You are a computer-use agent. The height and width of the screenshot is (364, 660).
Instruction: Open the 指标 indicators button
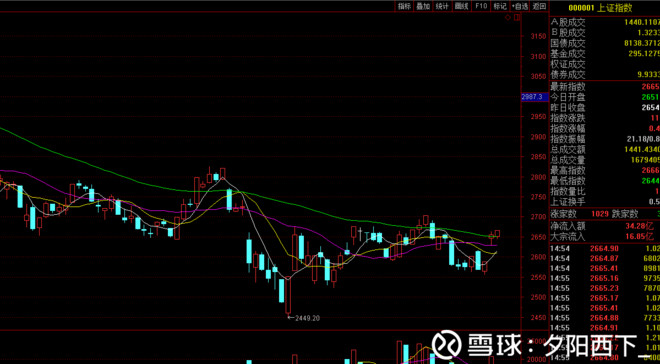click(x=404, y=6)
